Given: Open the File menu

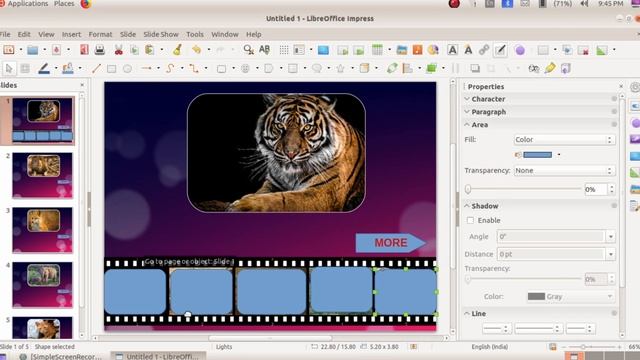Looking at the screenshot, I should point(5,34).
